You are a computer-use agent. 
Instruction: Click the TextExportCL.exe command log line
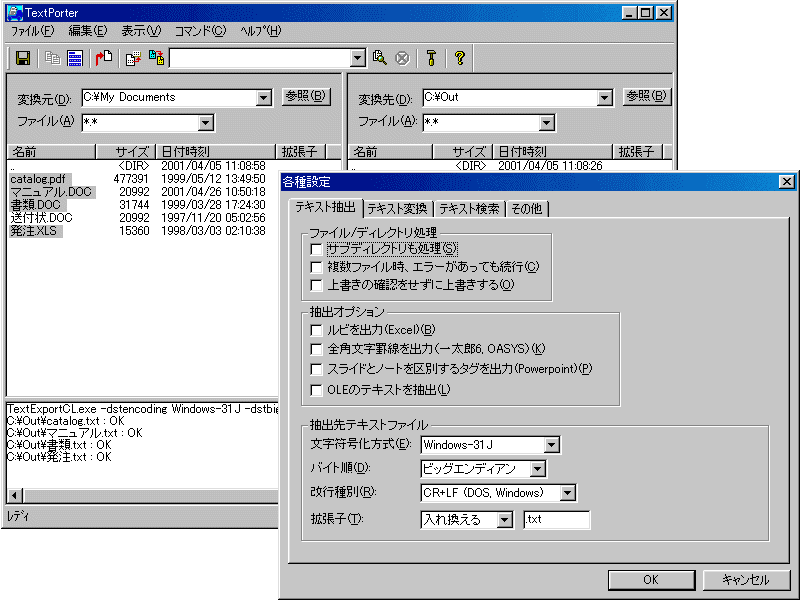[x=143, y=409]
